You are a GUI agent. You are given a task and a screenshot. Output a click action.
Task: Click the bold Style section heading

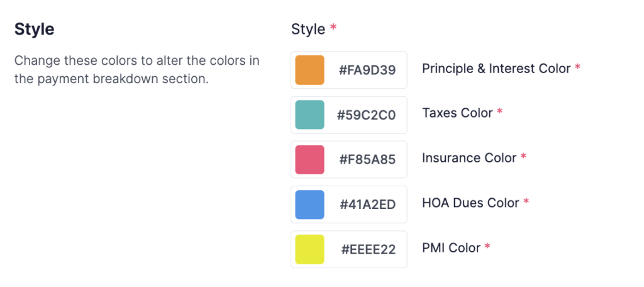click(x=34, y=29)
